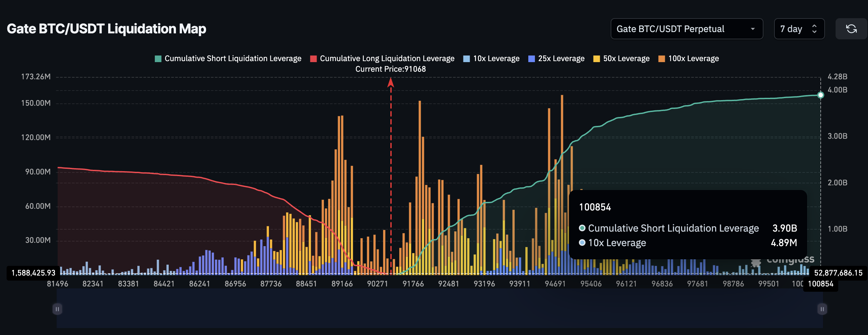
Task: Toggle the 100x Leverage legend series
Action: 688,58
